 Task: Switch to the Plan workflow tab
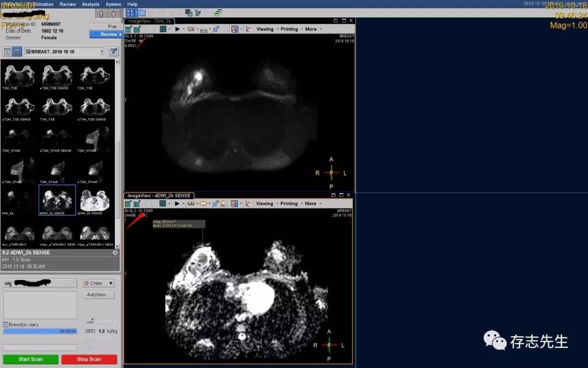106,27
